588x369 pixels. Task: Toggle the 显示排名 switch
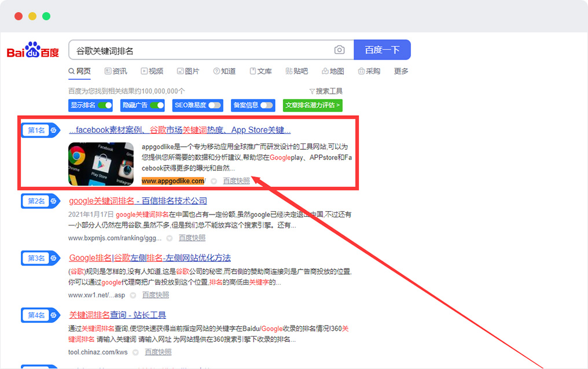pyautogui.click(x=105, y=105)
